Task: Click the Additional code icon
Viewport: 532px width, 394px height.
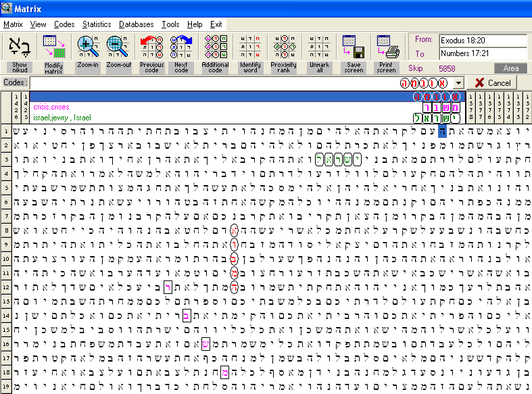Action: [x=216, y=47]
